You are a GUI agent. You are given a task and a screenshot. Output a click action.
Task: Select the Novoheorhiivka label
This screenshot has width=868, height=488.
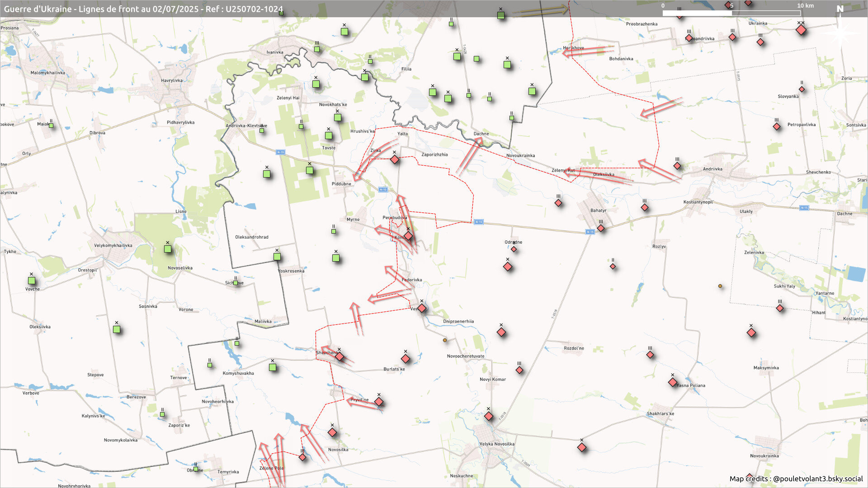click(217, 402)
